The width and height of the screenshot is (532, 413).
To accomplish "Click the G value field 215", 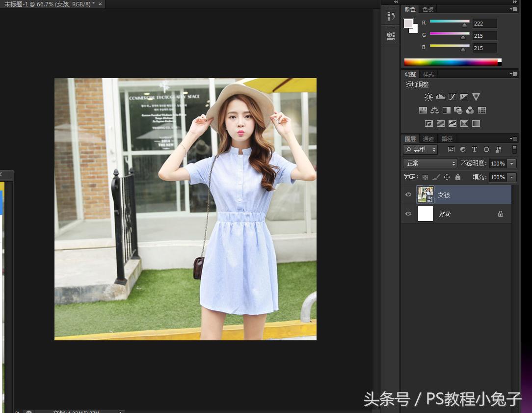I will click(484, 36).
